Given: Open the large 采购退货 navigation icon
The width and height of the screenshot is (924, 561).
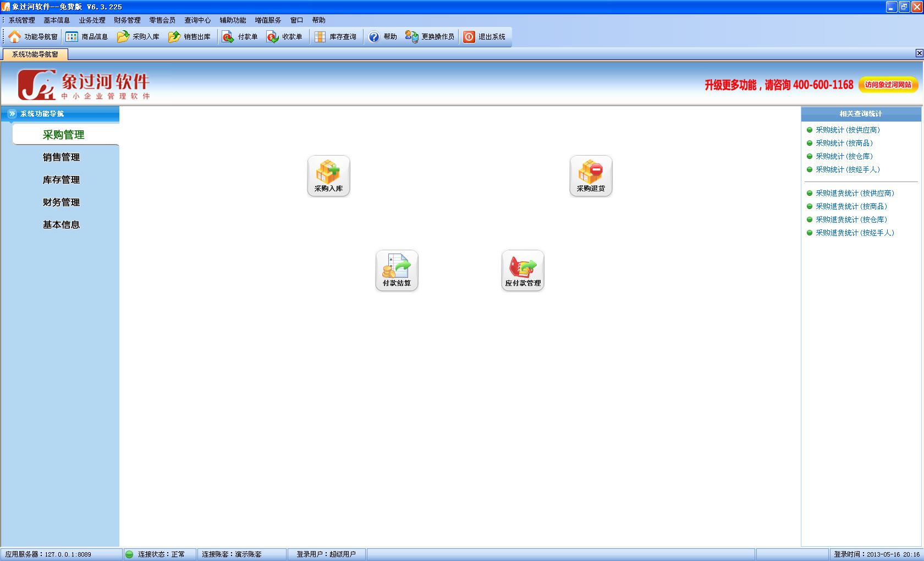Looking at the screenshot, I should point(591,176).
